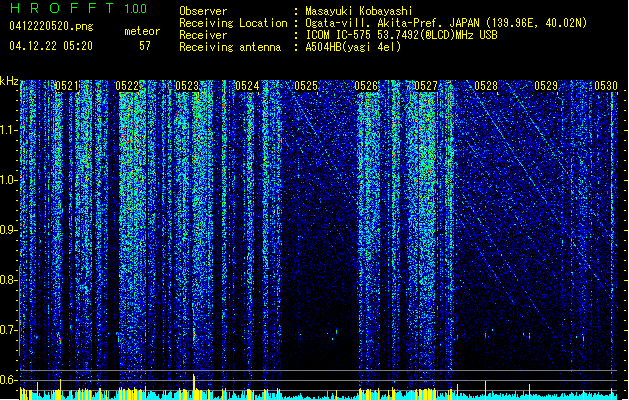The image size is (629, 400).
Task: Click the 0.6 kHz axis label
Action: click(x=9, y=380)
